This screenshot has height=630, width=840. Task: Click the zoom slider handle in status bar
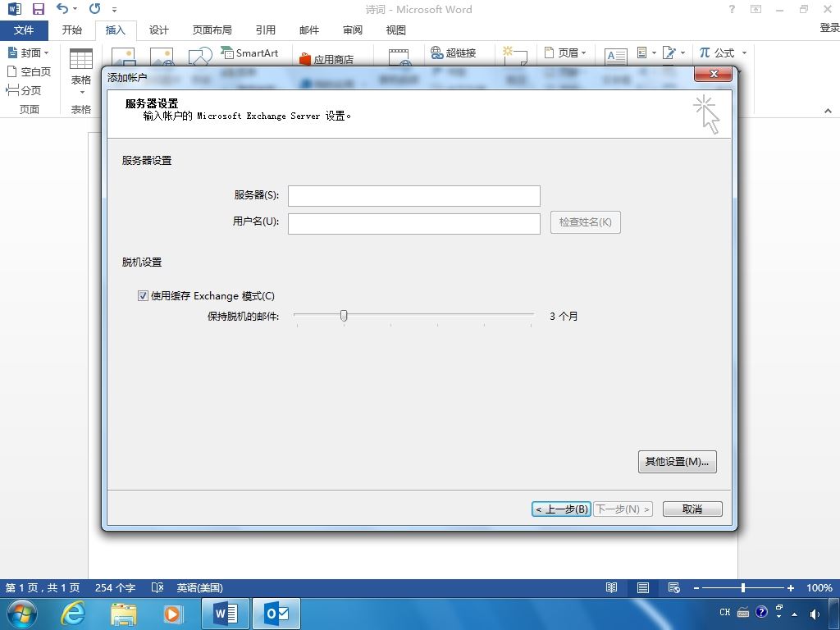tap(743, 587)
